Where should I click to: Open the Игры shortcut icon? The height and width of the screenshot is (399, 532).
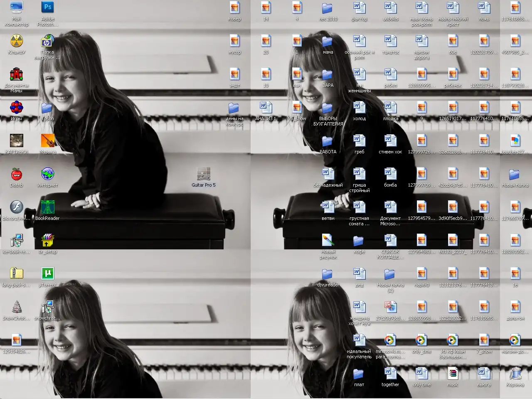17,108
